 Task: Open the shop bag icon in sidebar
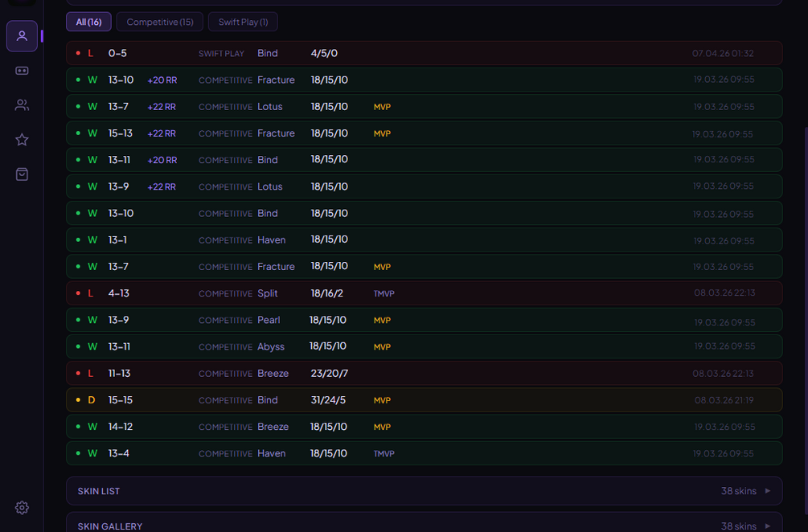[22, 174]
